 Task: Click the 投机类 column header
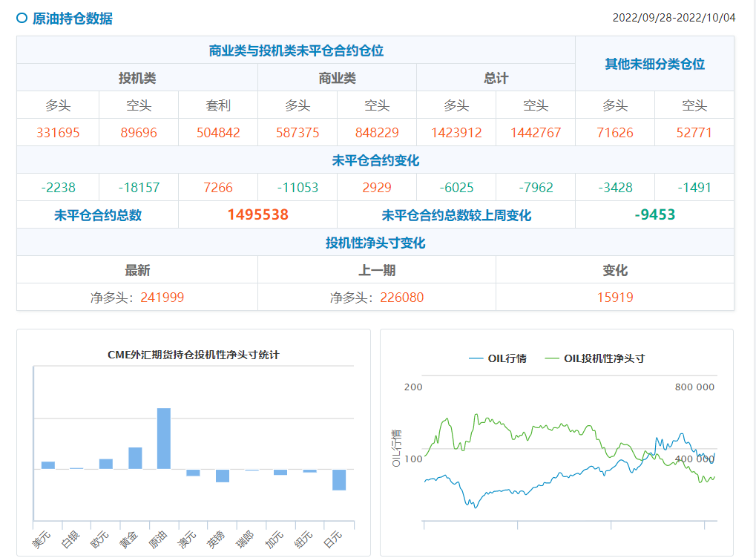coord(137,78)
